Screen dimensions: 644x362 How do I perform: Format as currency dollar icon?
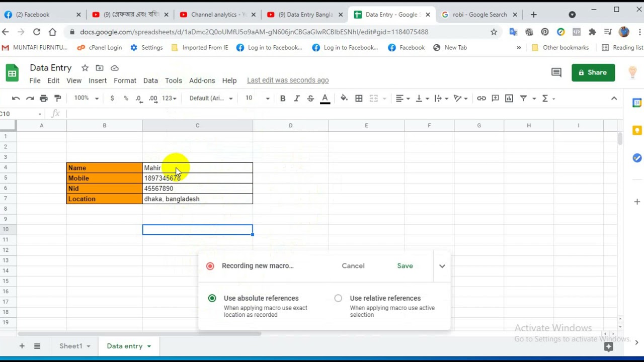(112, 99)
